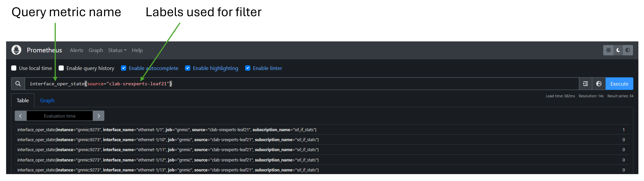Expand the Status dropdown menu
The image size is (644, 181).
117,50
